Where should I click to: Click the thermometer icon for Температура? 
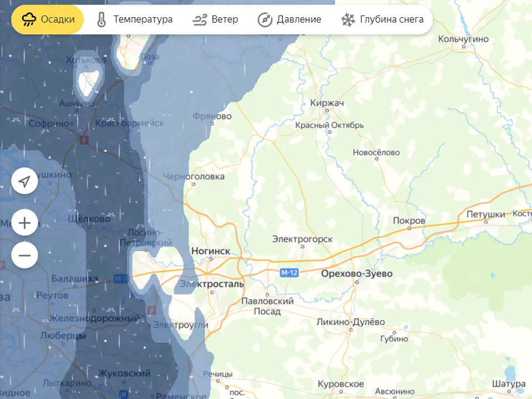101,20
